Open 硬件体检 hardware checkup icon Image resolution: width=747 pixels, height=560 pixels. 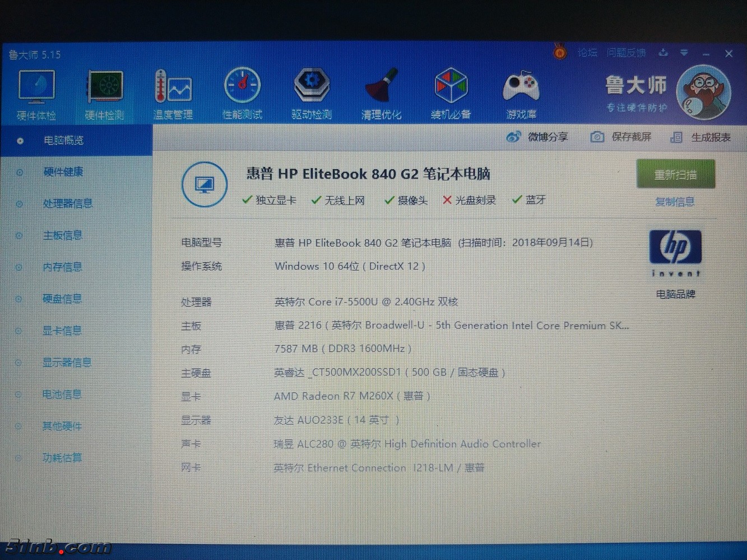(x=36, y=94)
